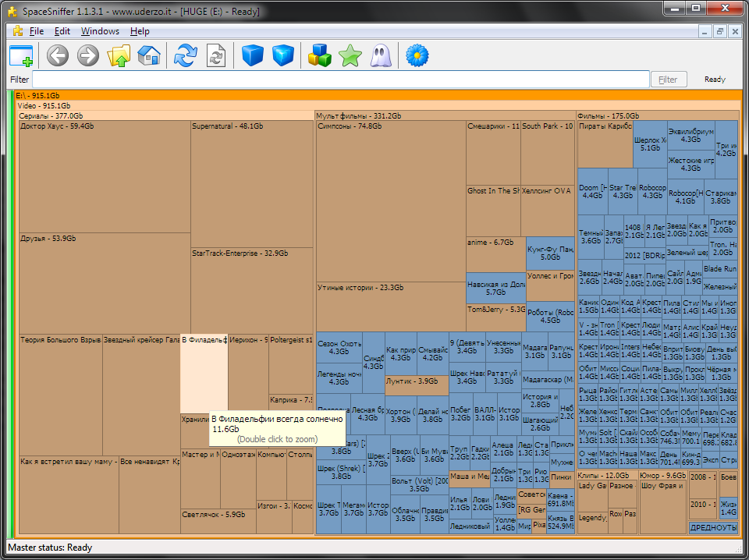Image resolution: width=749 pixels, height=560 pixels.
Task: Toggle the ghost toolbar icon
Action: pyautogui.click(x=380, y=55)
